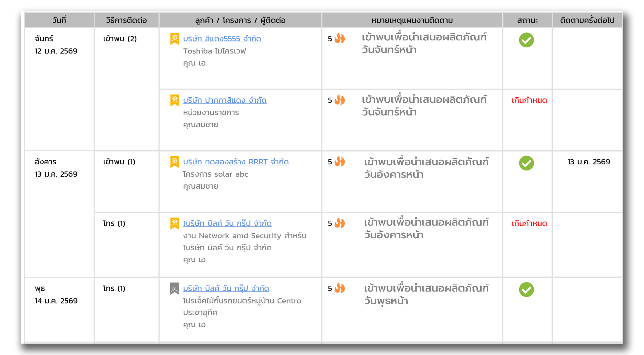Click the flame icon on the โครงการ solar abc row

click(340, 162)
